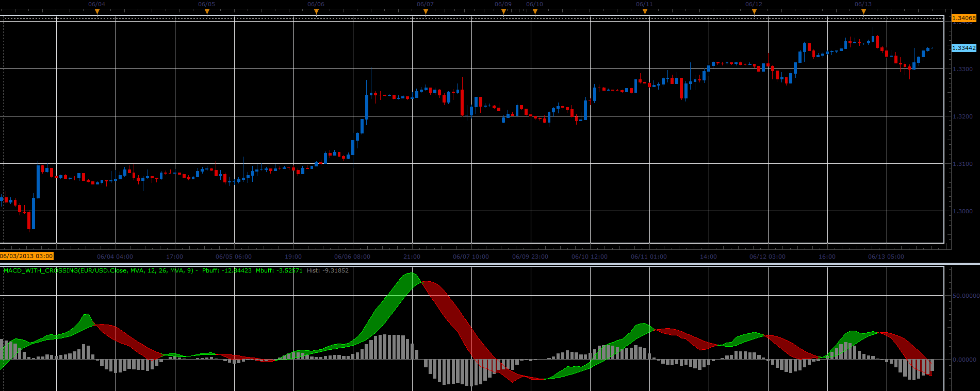The width and height of the screenshot is (980, 391).
Task: Click the Pbuff: -12.34423 value
Action: 227,270
